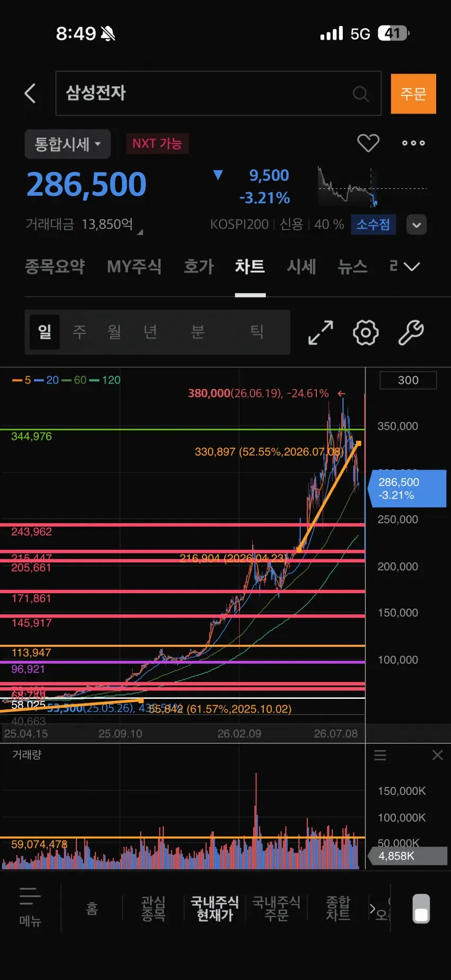Tap the orange 주문 button
This screenshot has width=451, height=980.
coord(413,94)
